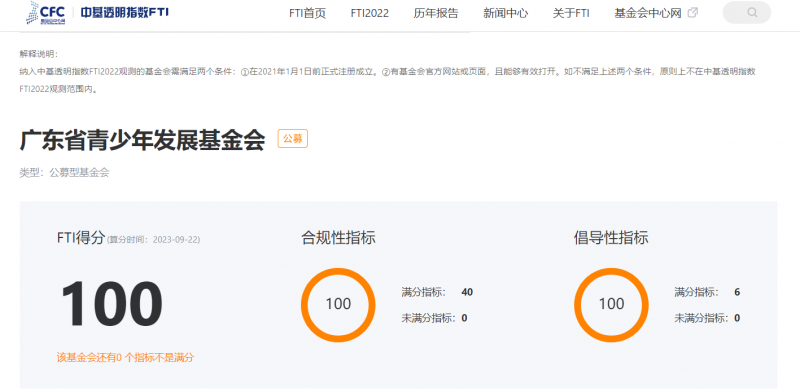Go to 新闻中心 in navigation
The width and height of the screenshot is (800, 392).
pos(505,13)
